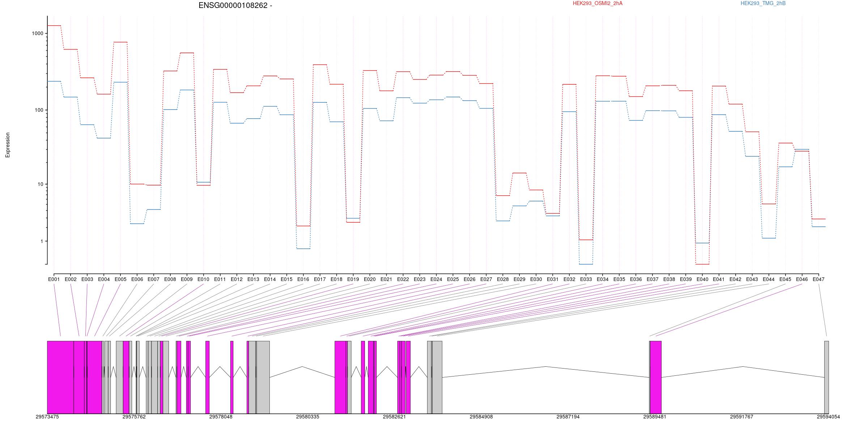
Task: Click exon label E005
Action: [x=120, y=279]
